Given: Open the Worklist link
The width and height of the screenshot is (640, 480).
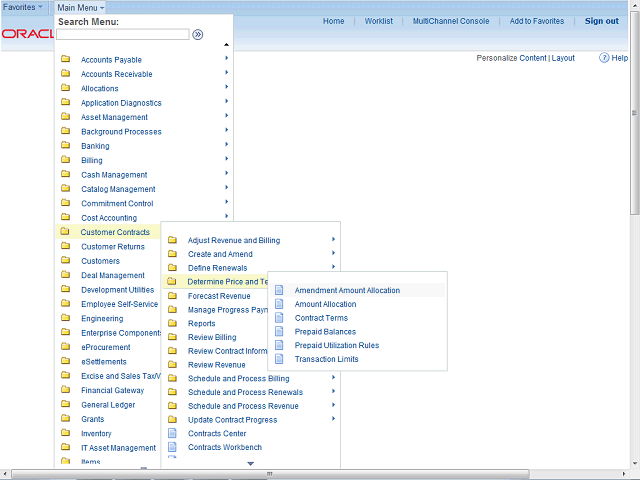Looking at the screenshot, I should point(379,21).
